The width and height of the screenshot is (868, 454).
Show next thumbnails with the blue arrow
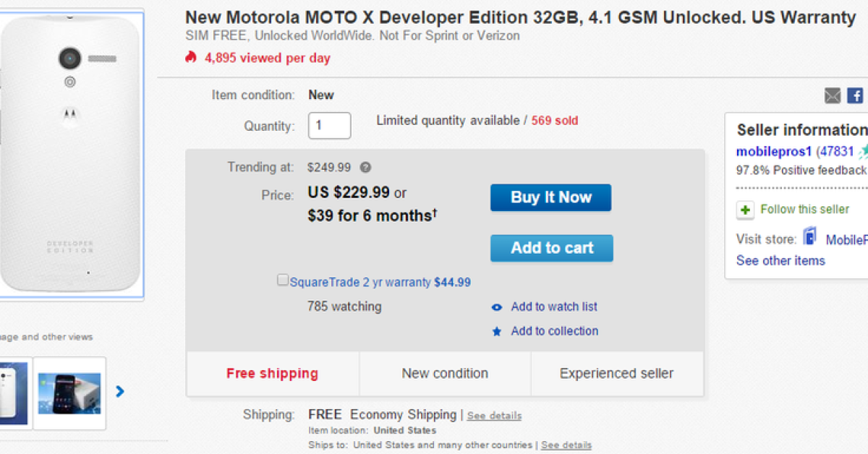tap(120, 392)
